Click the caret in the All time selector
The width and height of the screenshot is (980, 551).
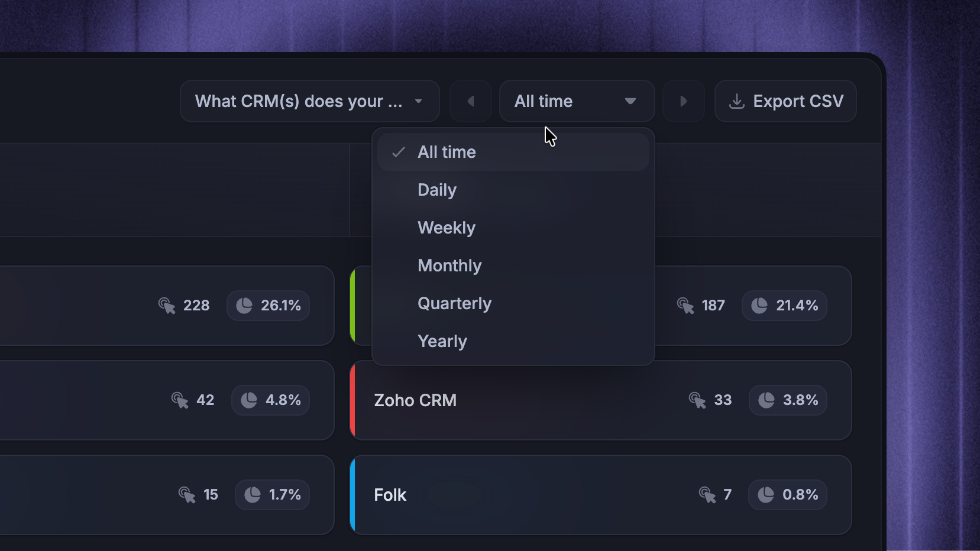[630, 101]
